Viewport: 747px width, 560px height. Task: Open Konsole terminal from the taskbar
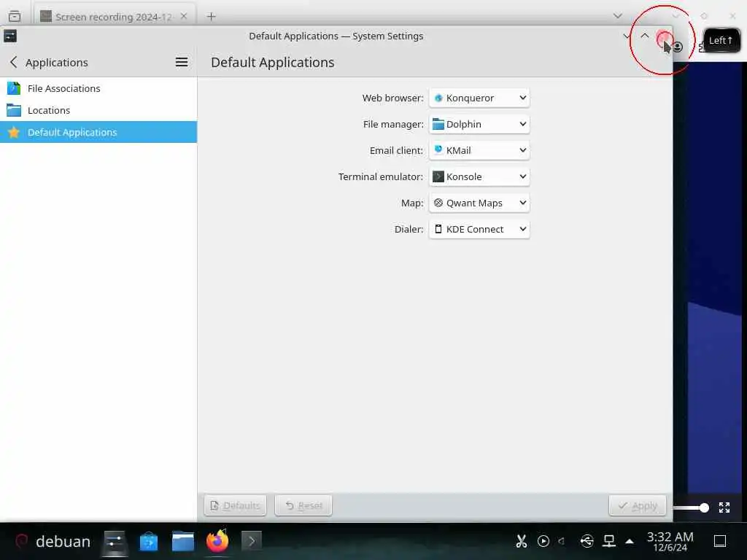coord(251,542)
